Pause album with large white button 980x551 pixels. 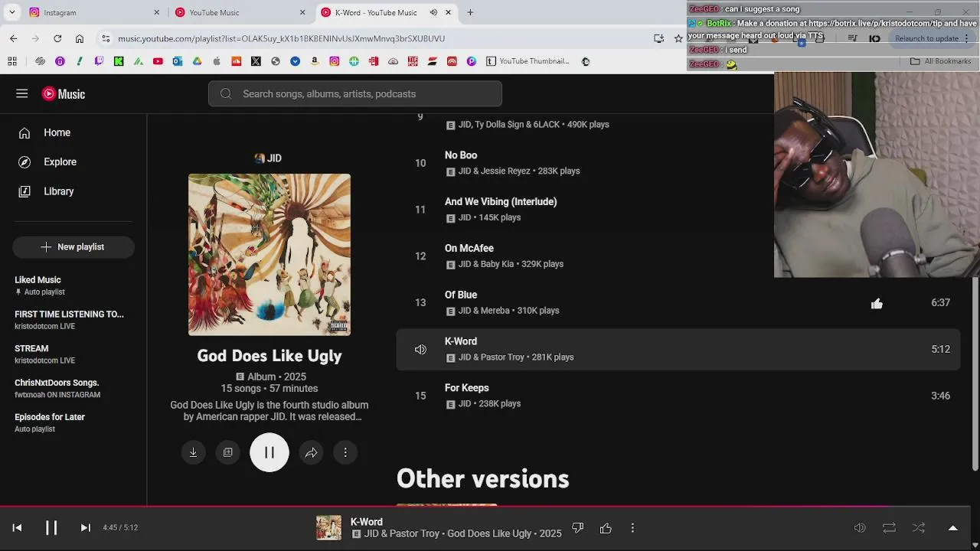point(269,452)
